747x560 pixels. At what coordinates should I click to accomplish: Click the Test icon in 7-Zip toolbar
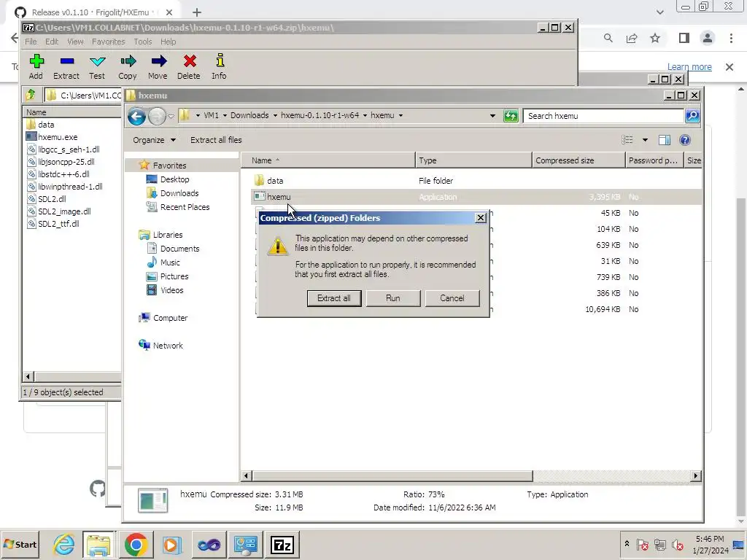click(97, 61)
